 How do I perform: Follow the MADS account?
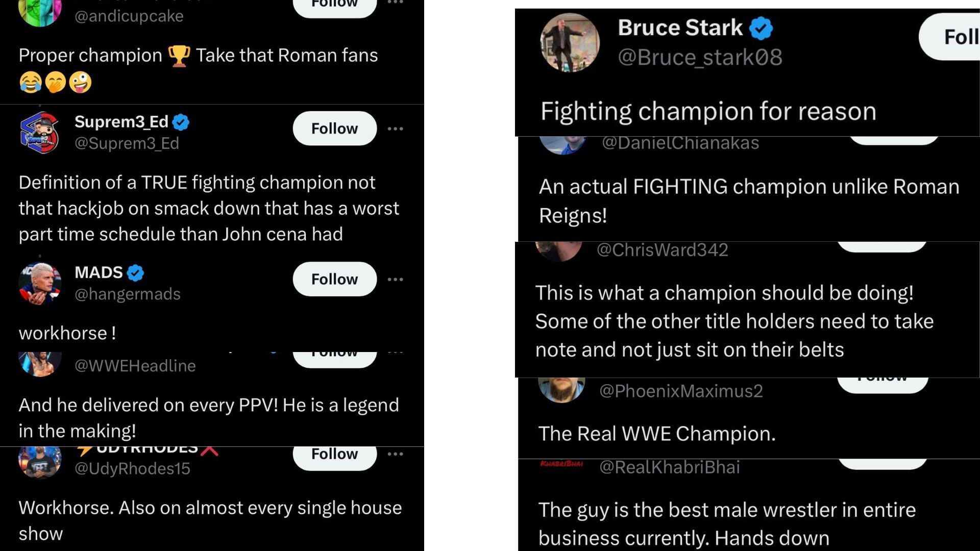point(334,280)
